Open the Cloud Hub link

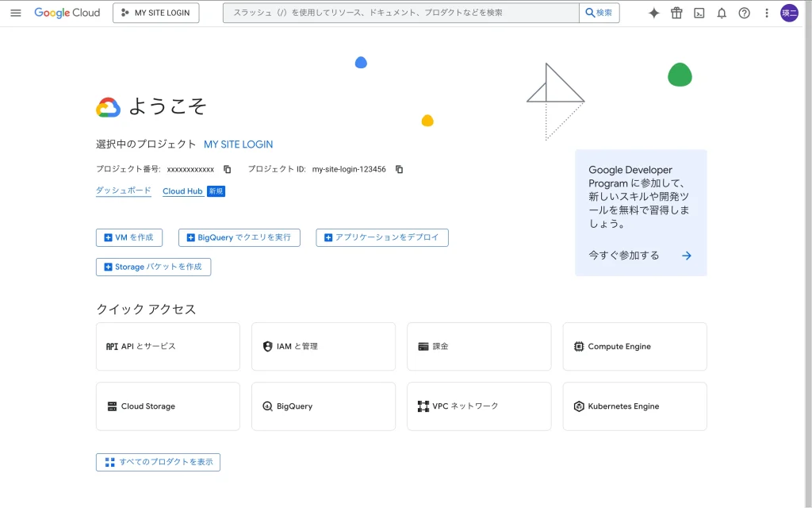(182, 191)
